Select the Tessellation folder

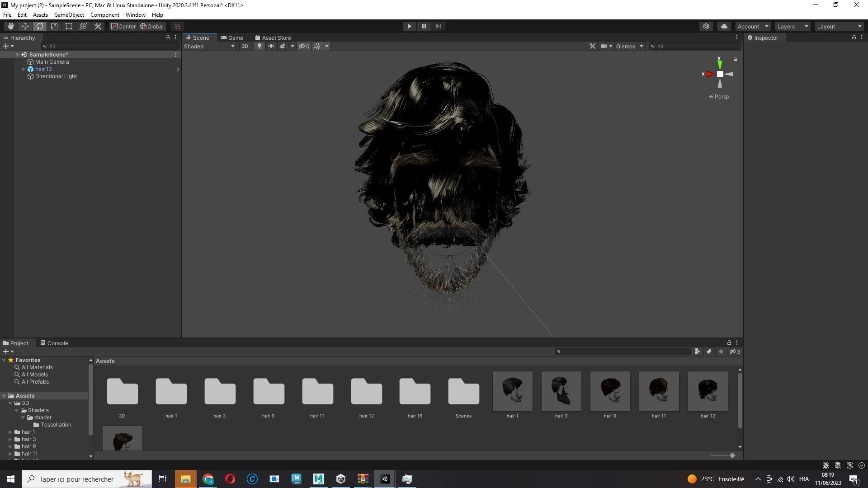tap(56, 425)
